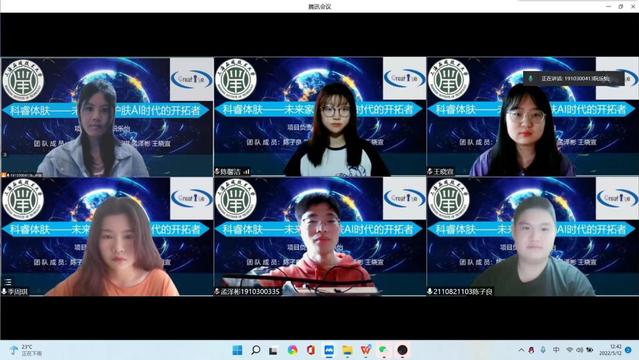Open the weather widget showing 23°C

tap(26, 350)
